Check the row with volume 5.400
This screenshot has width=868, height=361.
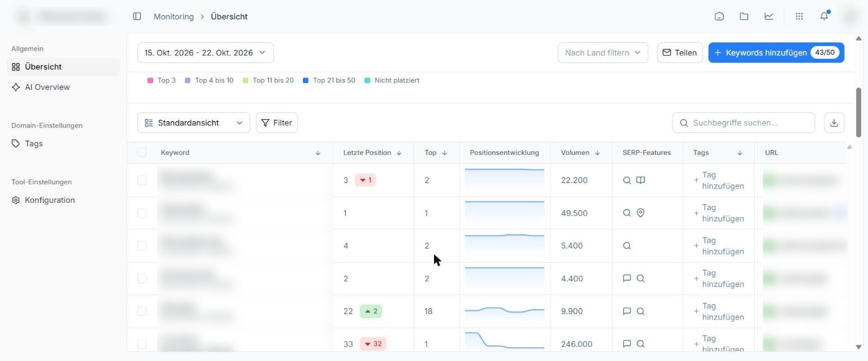tap(142, 246)
